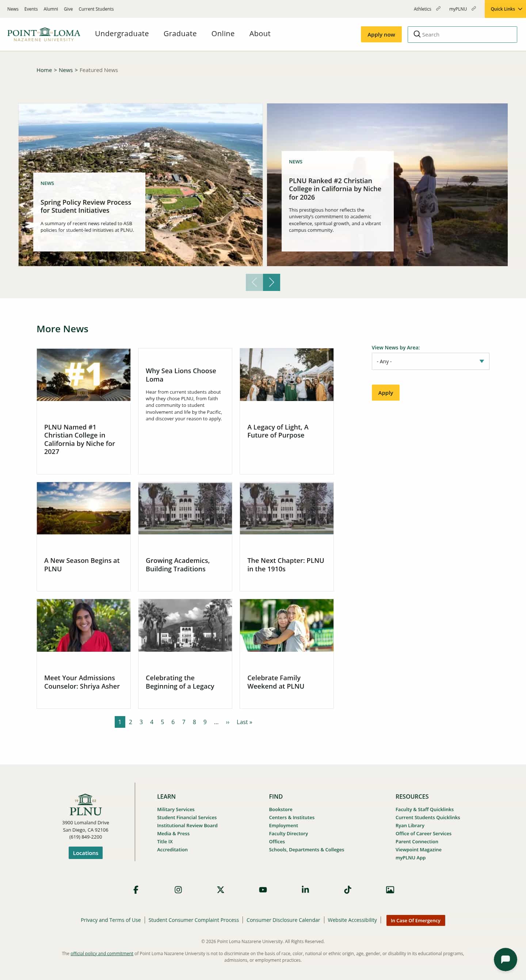Viewport: 526px width, 980px height.
Task: Click the Locations button in the footer
Action: tap(85, 853)
